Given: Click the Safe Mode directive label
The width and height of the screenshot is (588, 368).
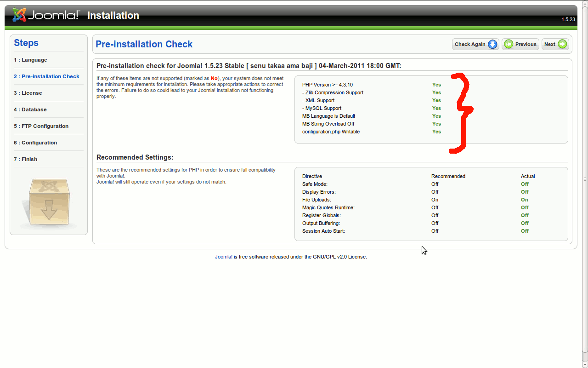Looking at the screenshot, I should coord(315,184).
